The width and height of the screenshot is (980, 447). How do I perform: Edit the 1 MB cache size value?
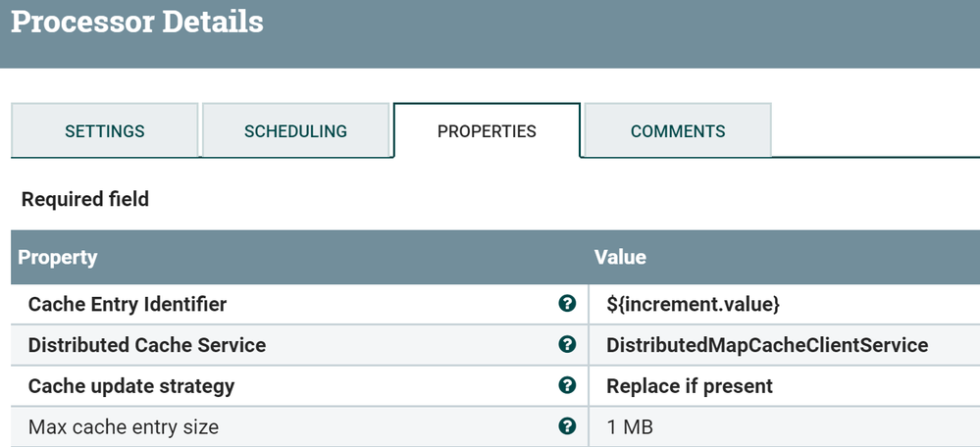[x=630, y=427]
